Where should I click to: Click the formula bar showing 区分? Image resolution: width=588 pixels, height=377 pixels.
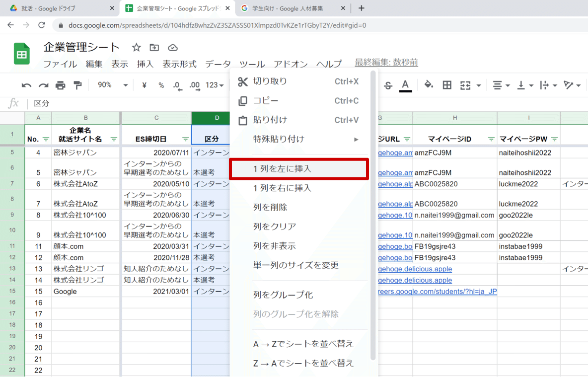307,103
